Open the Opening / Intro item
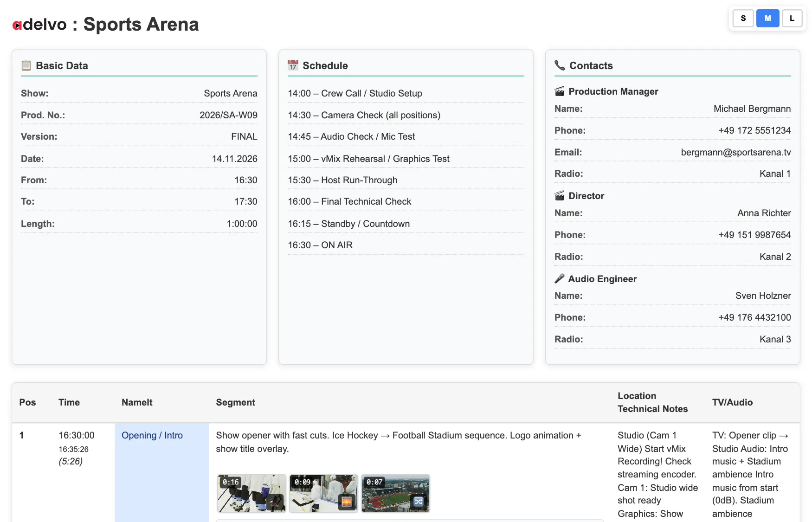Viewport: 812px width, 522px height. [x=152, y=435]
